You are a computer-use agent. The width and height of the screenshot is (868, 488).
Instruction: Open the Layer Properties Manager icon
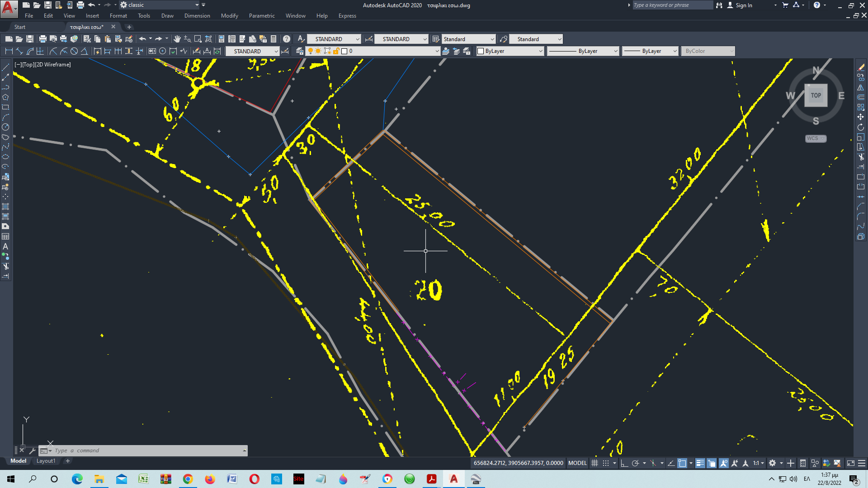coord(299,51)
